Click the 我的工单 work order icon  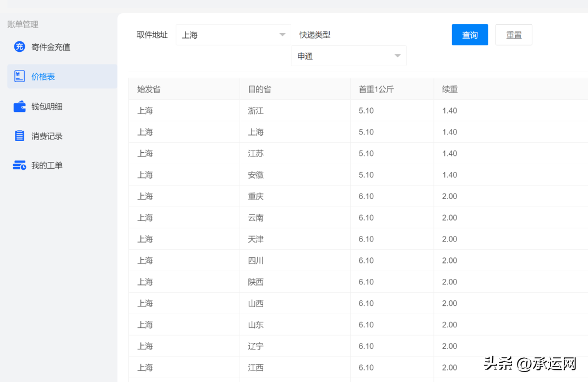point(20,165)
